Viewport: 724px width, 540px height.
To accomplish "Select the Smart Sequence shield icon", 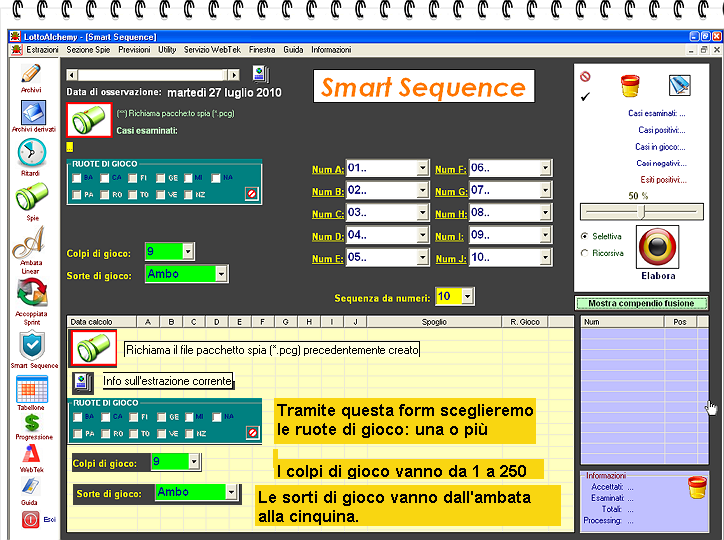I will 32,346.
